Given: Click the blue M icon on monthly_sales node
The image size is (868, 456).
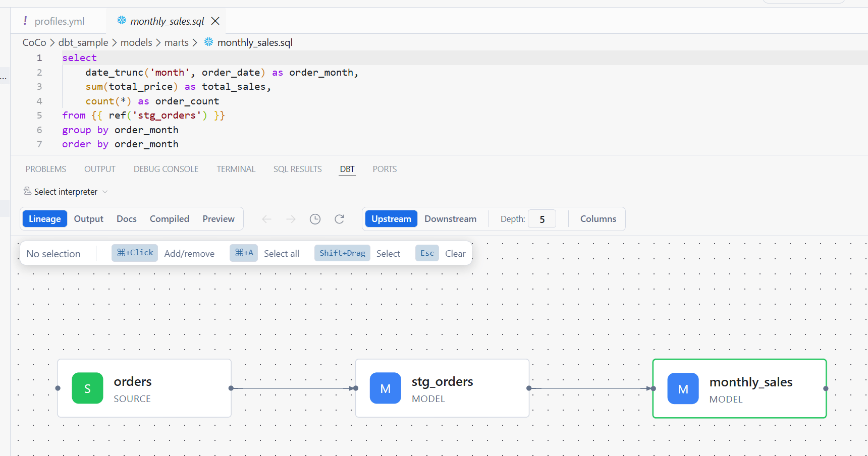Looking at the screenshot, I should (x=683, y=388).
